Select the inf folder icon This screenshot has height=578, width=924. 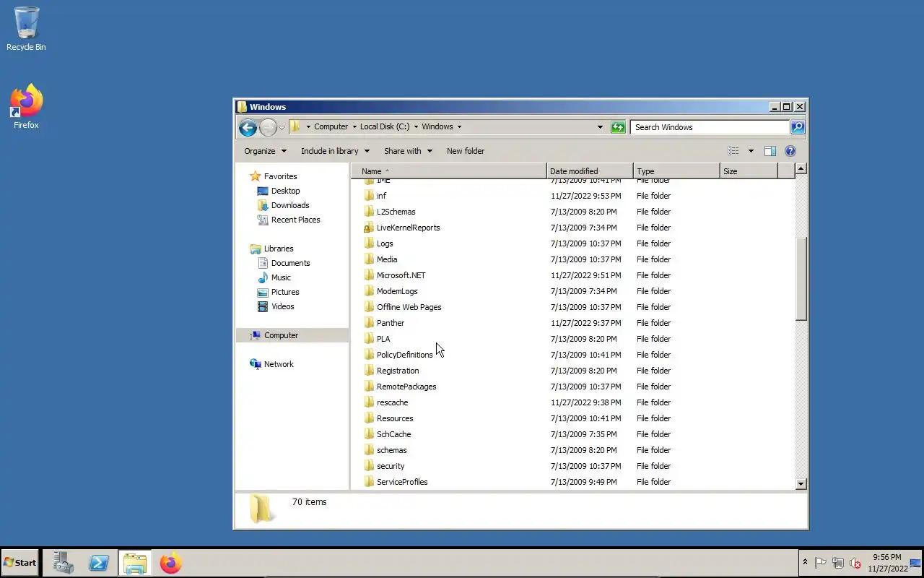(369, 196)
